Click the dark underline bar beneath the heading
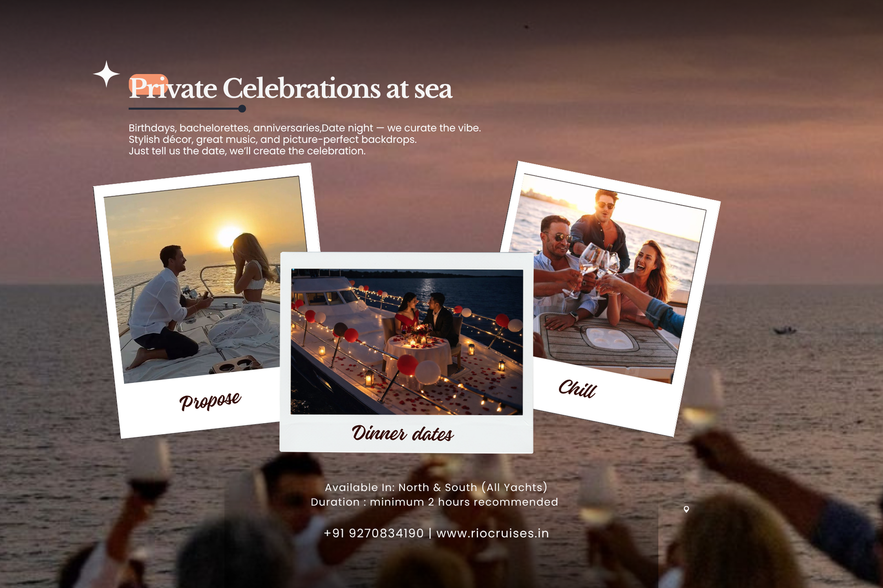This screenshot has height=588, width=883. point(185,109)
